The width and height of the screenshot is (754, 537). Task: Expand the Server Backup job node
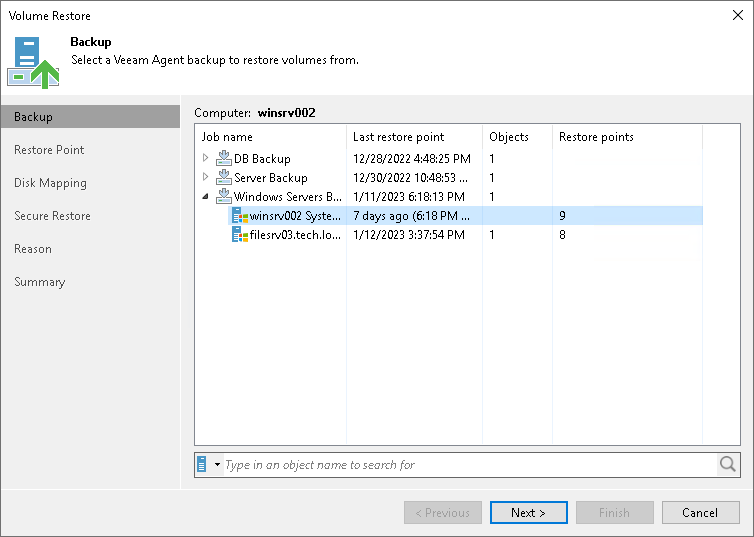pyautogui.click(x=205, y=177)
